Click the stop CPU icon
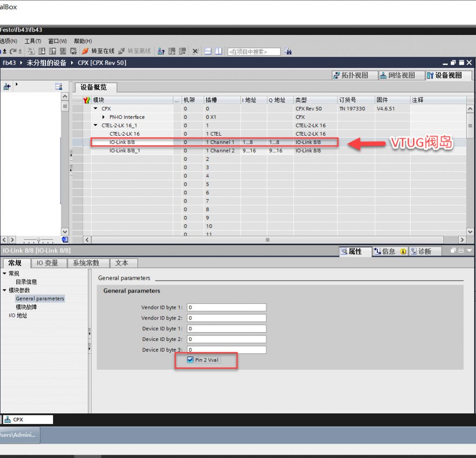 pos(182,51)
